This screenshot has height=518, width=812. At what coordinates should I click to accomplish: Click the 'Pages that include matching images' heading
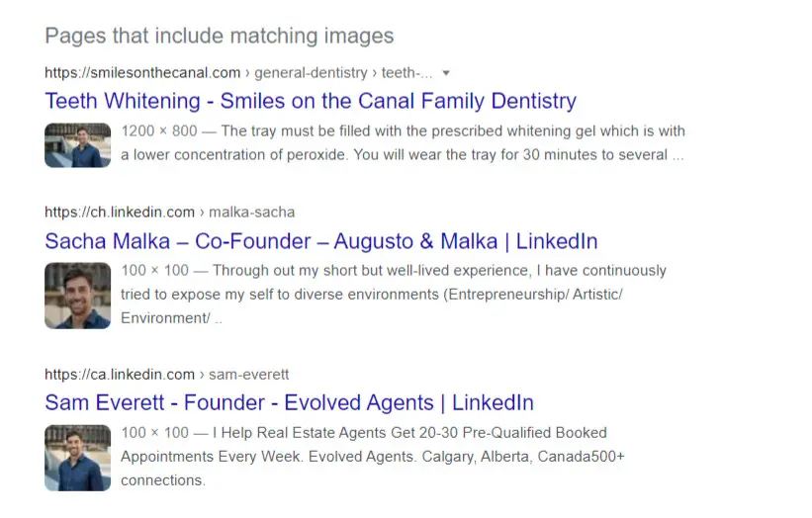pos(219,36)
